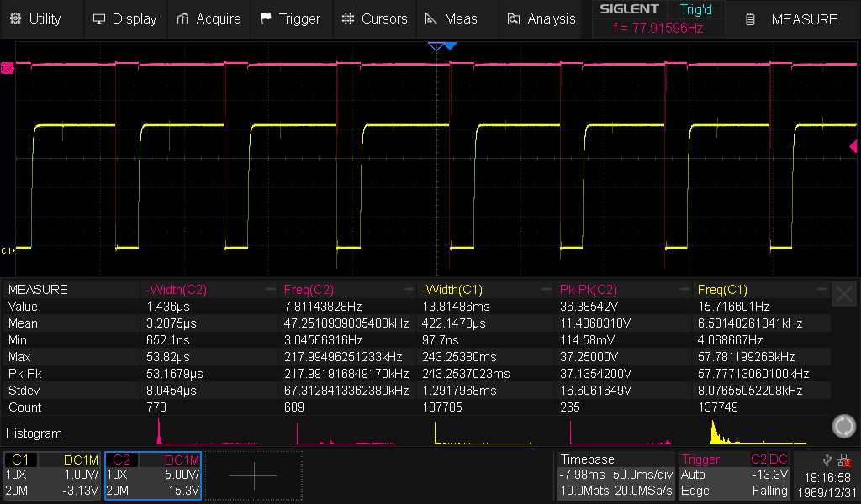861x504 pixels.
Task: Remove the Pk-Pk(C2) measurement column
Action: (x=685, y=290)
